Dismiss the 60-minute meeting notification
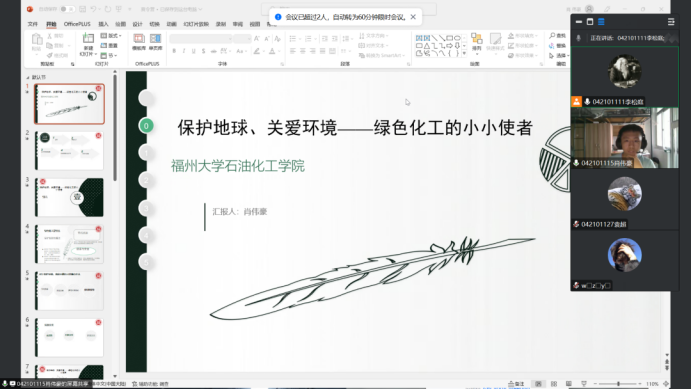 tap(413, 17)
